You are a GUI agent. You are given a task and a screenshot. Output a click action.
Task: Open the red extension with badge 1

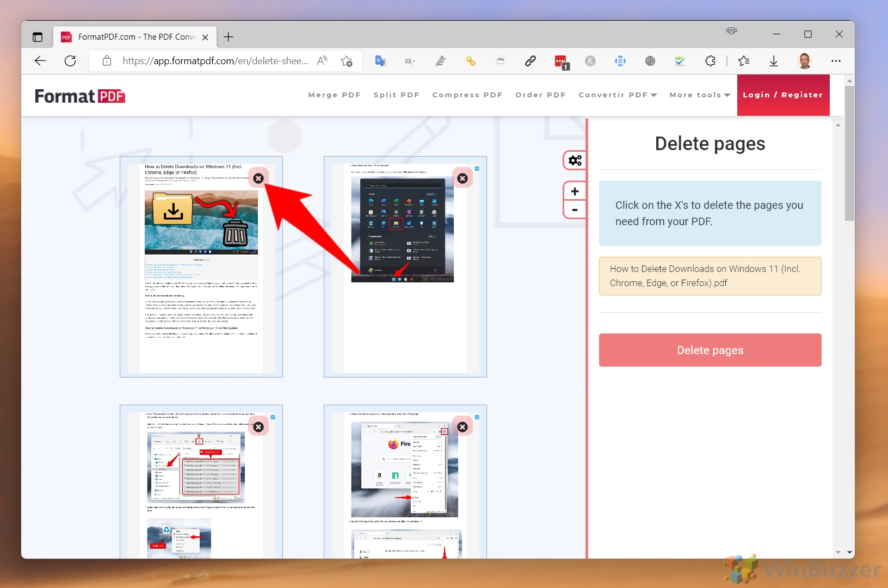561,61
